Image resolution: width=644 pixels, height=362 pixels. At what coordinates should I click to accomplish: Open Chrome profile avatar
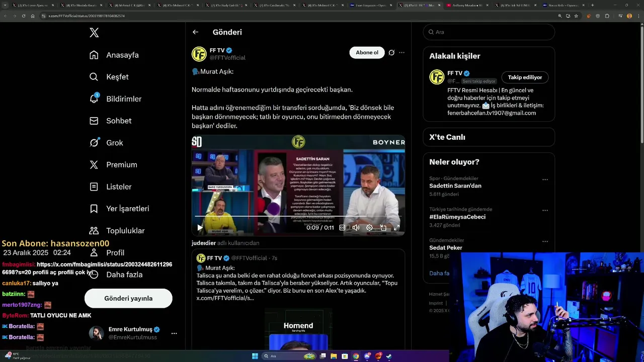pyautogui.click(x=629, y=16)
